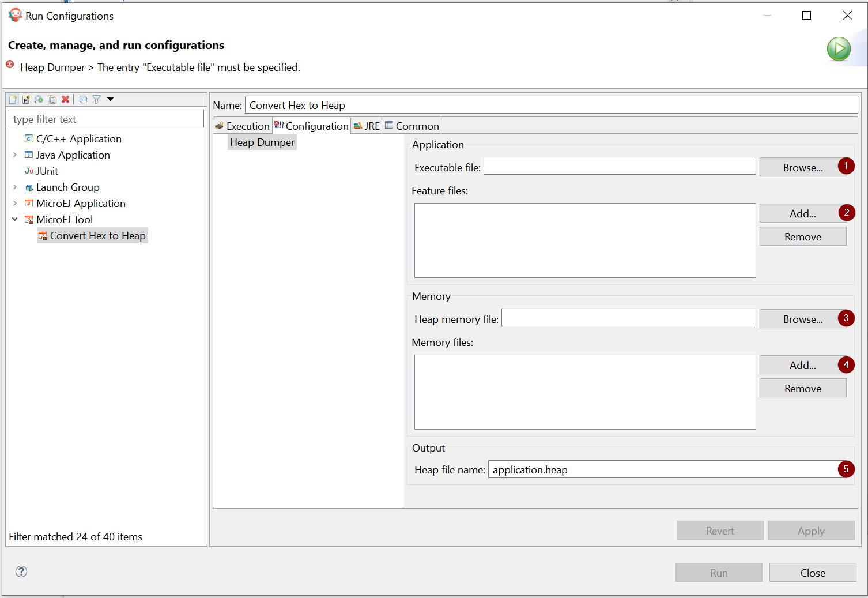The image size is (868, 598).
Task: Duplicate the selected launch configuration
Action: coord(52,99)
